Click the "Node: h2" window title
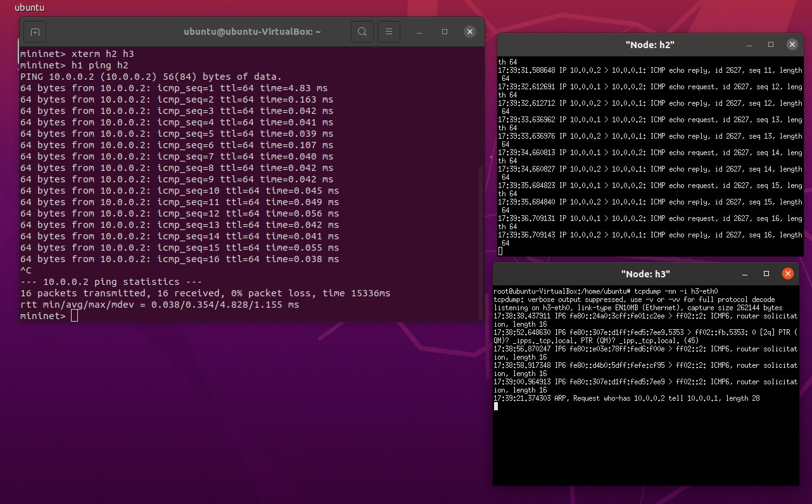 (x=650, y=45)
